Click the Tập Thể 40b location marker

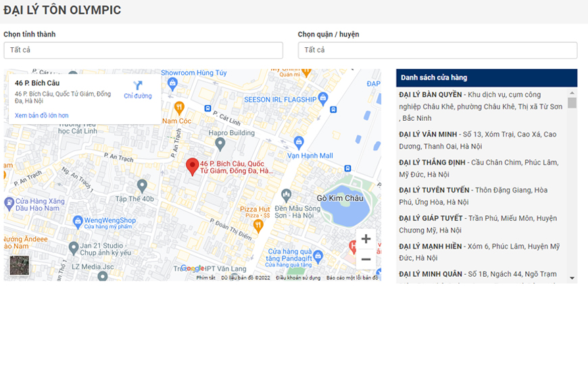(x=142, y=186)
